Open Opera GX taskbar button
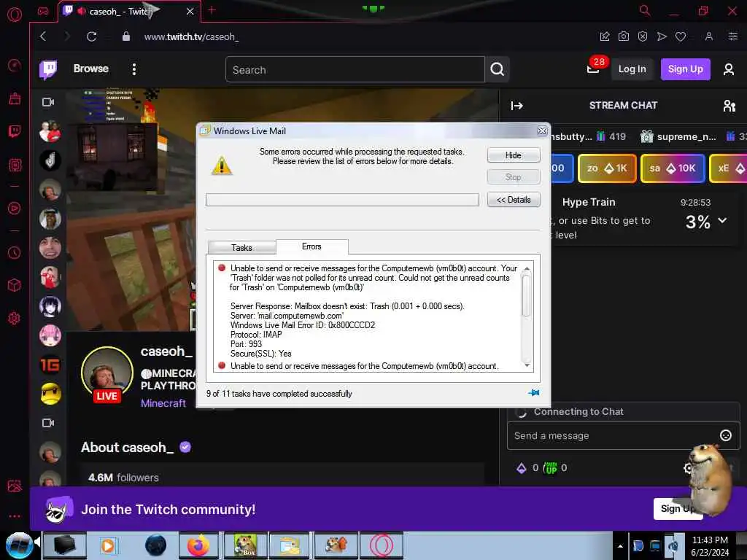 [381, 545]
